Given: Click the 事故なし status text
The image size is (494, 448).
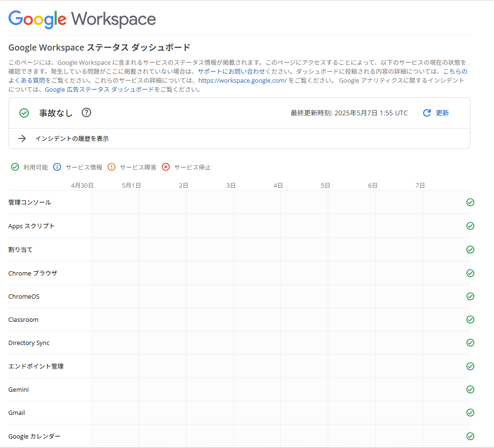Looking at the screenshot, I should tap(56, 113).
